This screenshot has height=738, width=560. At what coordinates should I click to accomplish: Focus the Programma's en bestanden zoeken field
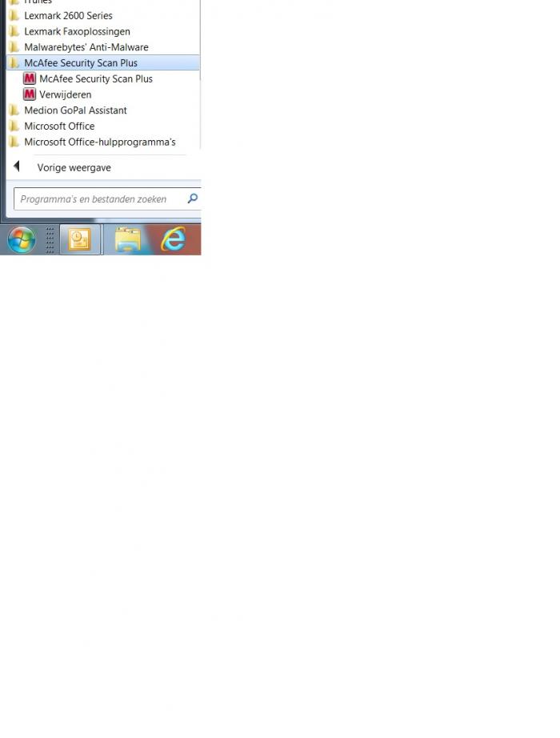coord(106,199)
